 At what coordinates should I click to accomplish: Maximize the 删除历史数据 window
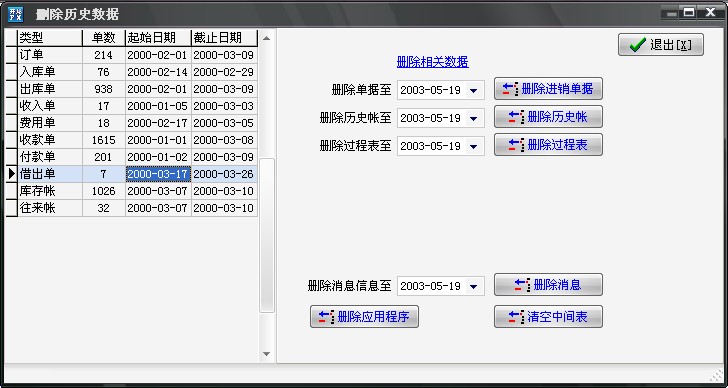(x=689, y=13)
